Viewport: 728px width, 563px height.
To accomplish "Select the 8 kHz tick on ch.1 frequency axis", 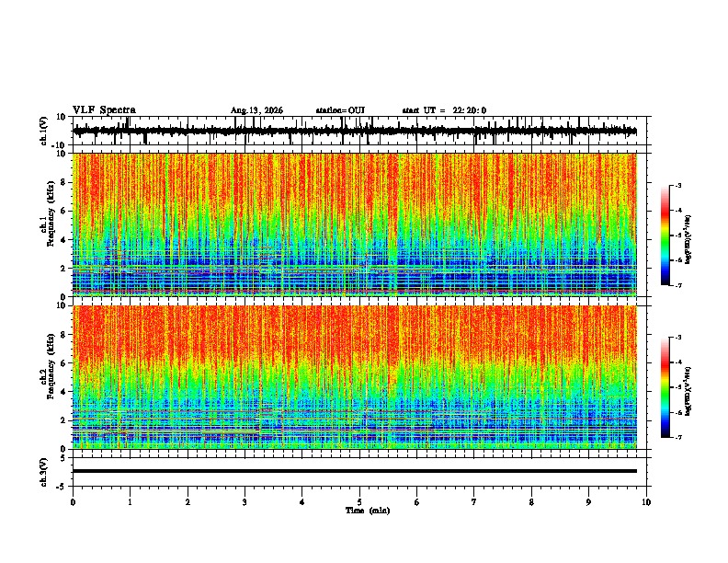I will pyautogui.click(x=63, y=182).
